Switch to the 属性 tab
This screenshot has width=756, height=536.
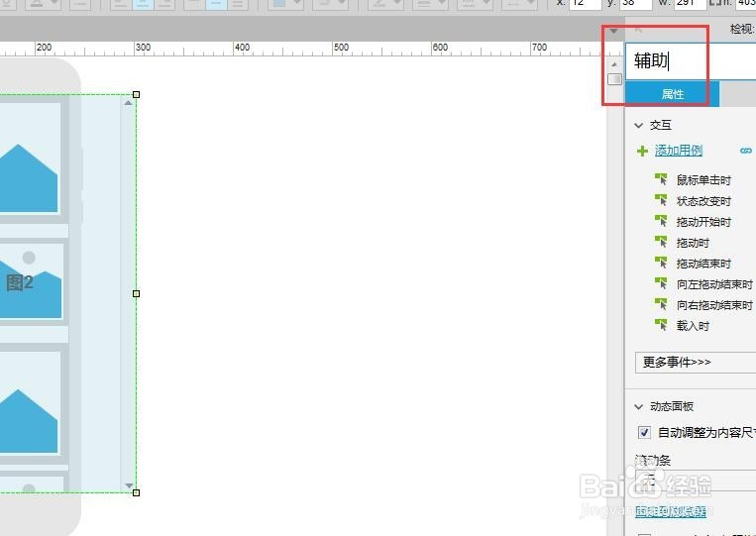coord(672,94)
